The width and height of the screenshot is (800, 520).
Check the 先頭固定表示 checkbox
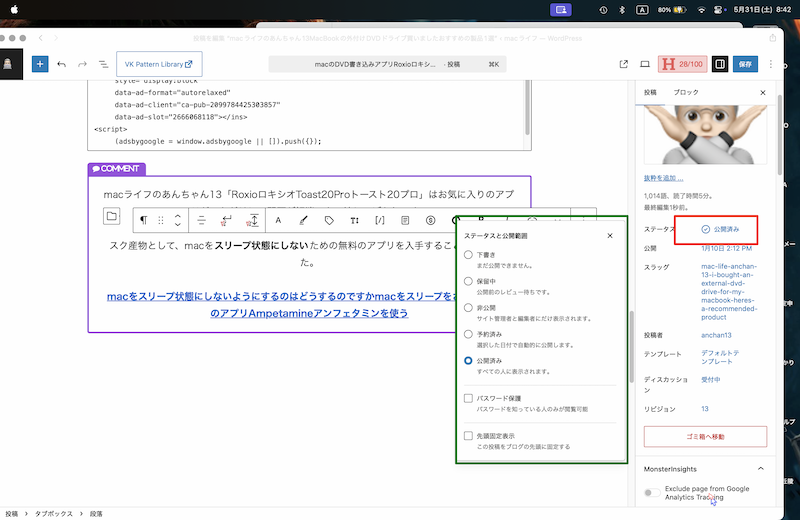click(468, 435)
